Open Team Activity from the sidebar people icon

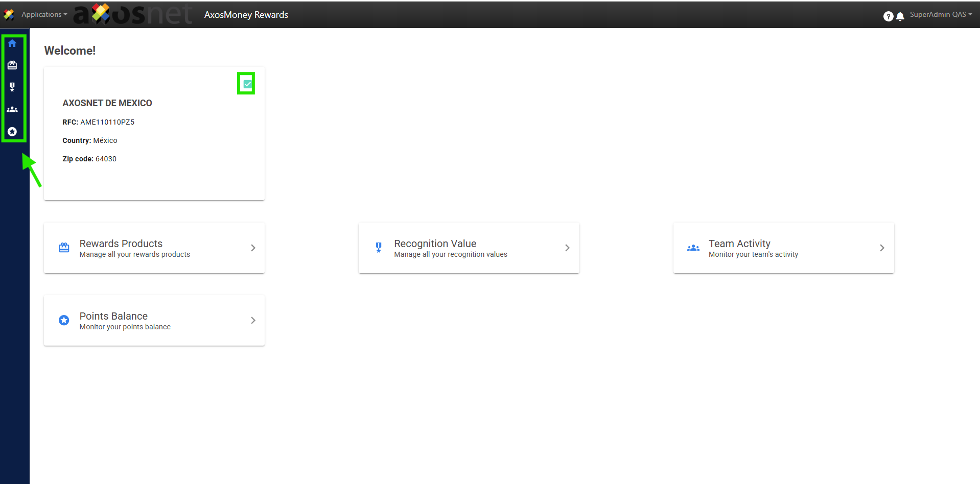click(12, 109)
